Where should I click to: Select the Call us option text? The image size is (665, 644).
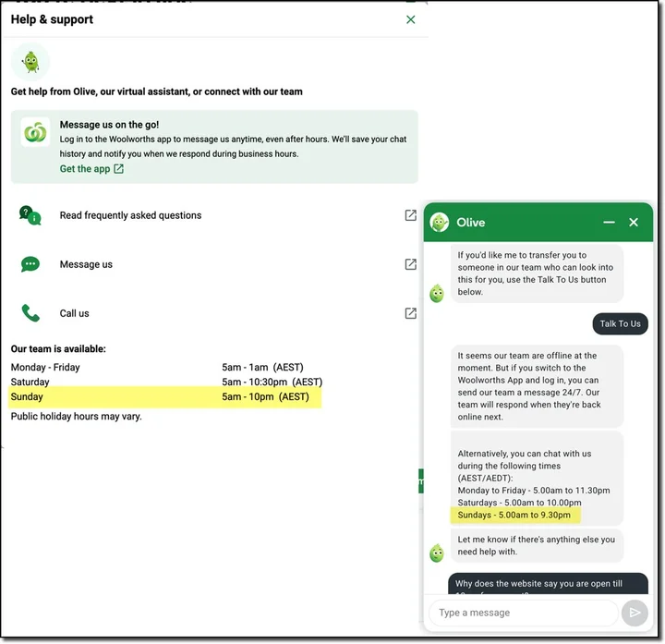[x=75, y=313]
